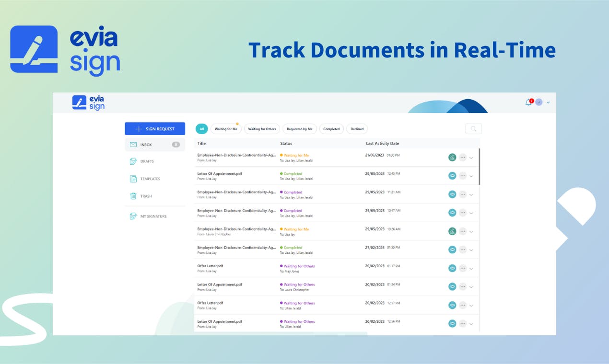Click the Sign Request button

click(x=155, y=129)
